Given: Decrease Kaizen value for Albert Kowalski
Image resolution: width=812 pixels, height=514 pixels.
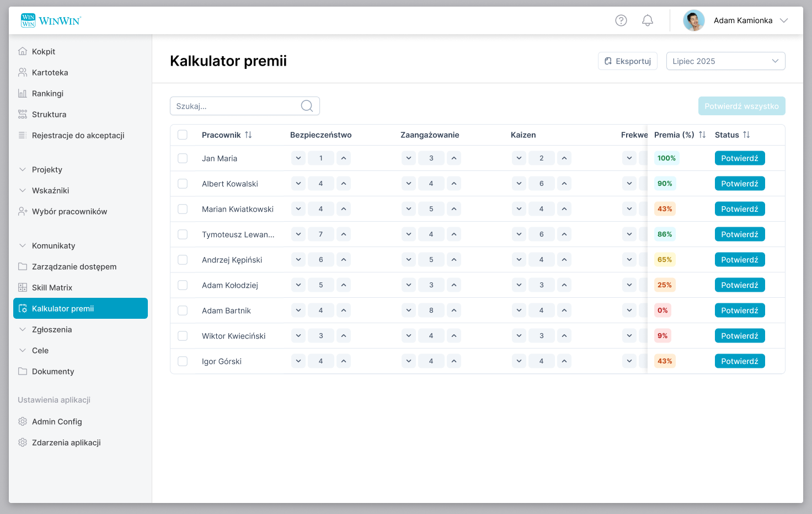Looking at the screenshot, I should pos(519,184).
